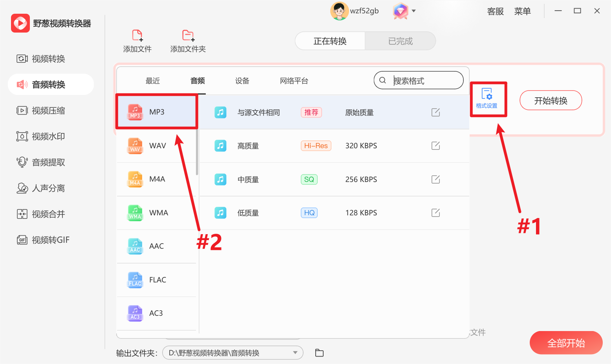The height and width of the screenshot is (364, 611).
Task: Open the output folder dropdown
Action: click(x=295, y=353)
